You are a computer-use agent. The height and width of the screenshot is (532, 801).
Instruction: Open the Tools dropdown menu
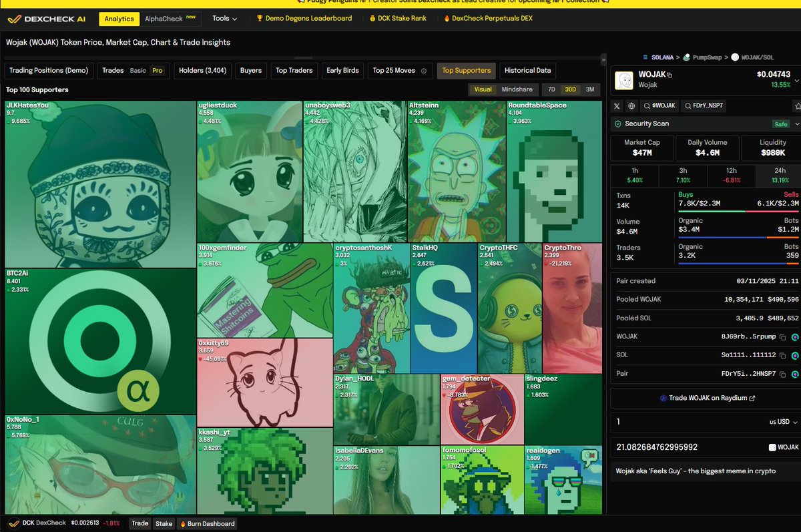[225, 19]
